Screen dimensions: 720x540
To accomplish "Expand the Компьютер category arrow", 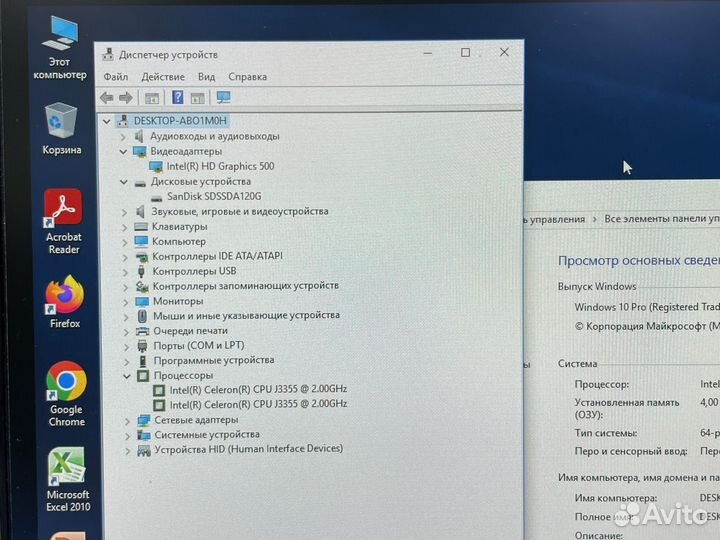I will [124, 242].
